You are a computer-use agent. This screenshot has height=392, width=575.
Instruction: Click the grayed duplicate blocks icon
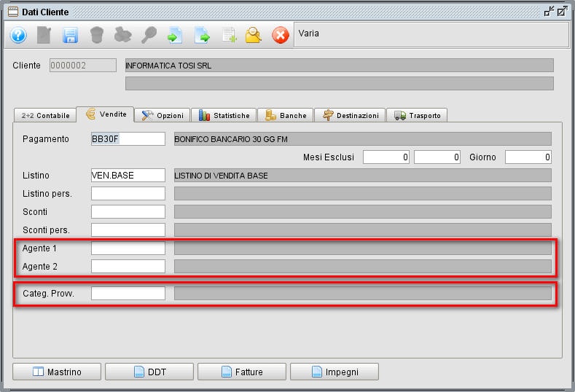coord(123,36)
